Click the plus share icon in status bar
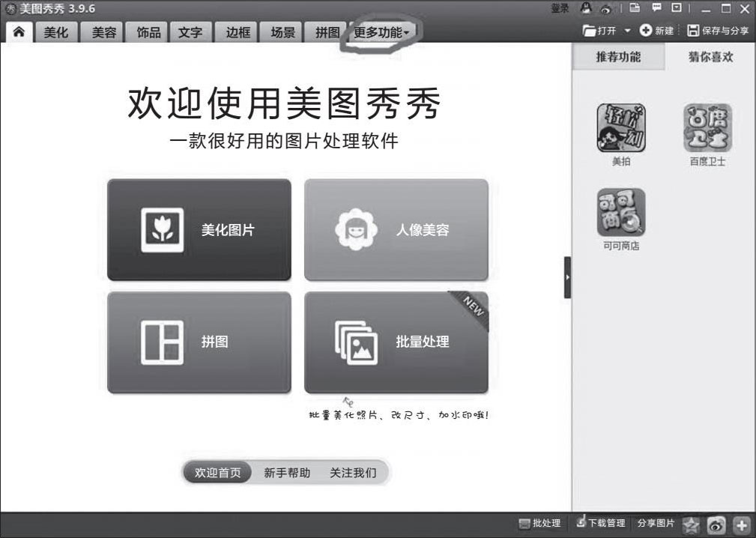756x538 pixels. [x=742, y=525]
